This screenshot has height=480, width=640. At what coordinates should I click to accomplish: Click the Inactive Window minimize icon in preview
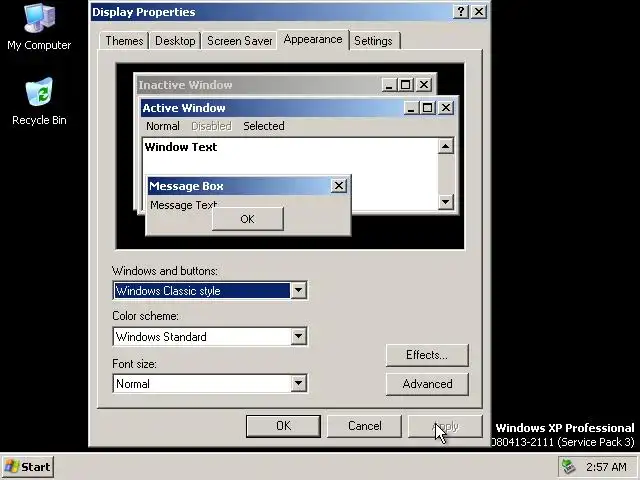click(389, 85)
